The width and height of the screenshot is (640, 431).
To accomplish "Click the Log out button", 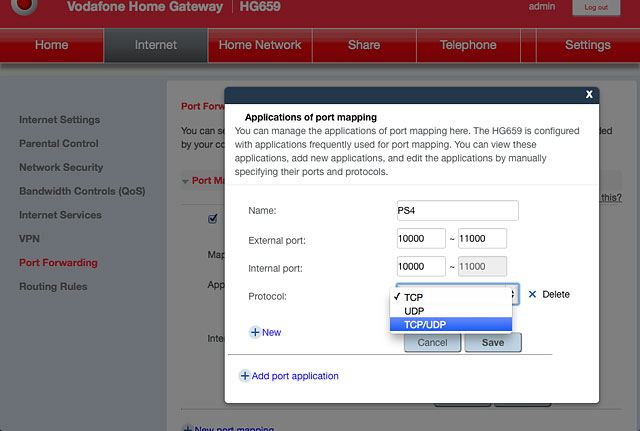I will 596,7.
